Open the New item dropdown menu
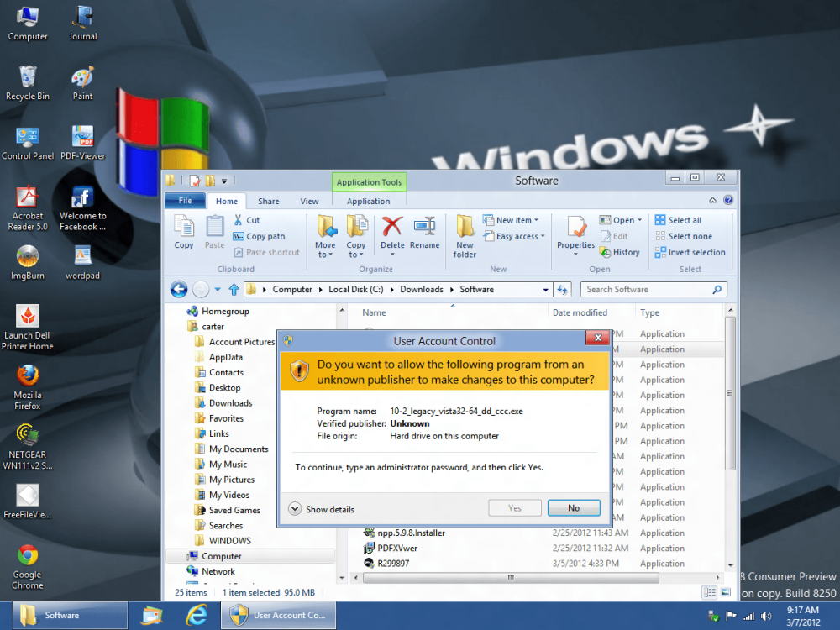This screenshot has width=840, height=630. coord(511,219)
